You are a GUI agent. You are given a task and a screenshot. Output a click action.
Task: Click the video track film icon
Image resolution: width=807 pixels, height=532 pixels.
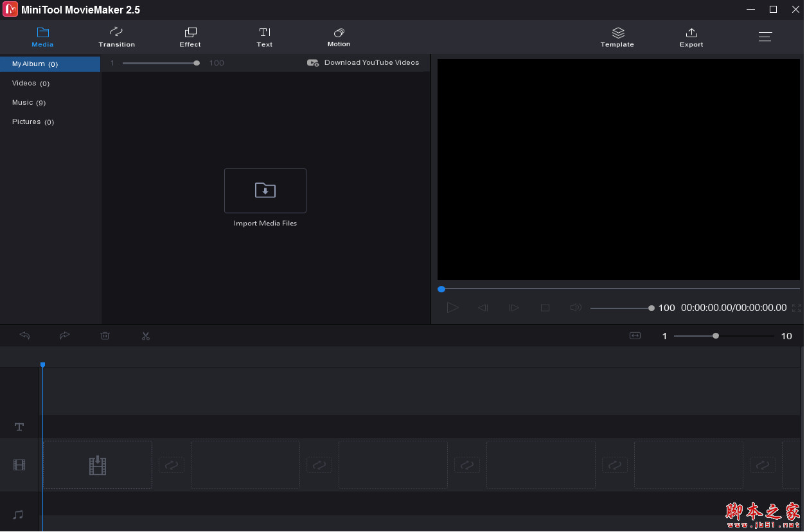point(19,465)
